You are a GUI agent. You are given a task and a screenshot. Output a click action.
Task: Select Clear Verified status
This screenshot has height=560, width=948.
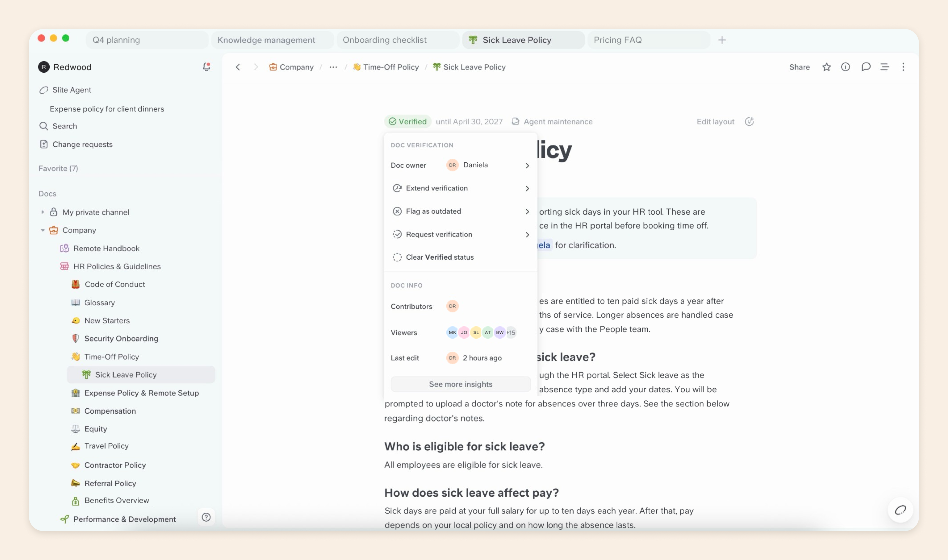[x=460, y=257]
